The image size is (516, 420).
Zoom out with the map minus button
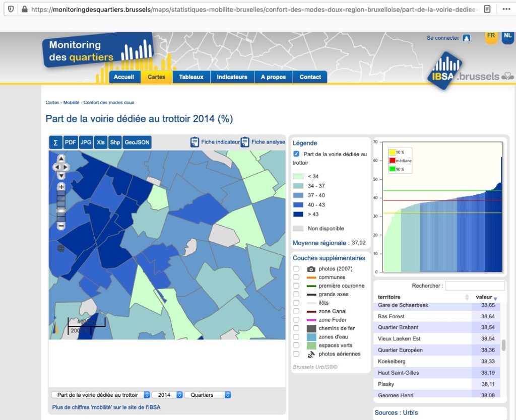click(61, 227)
